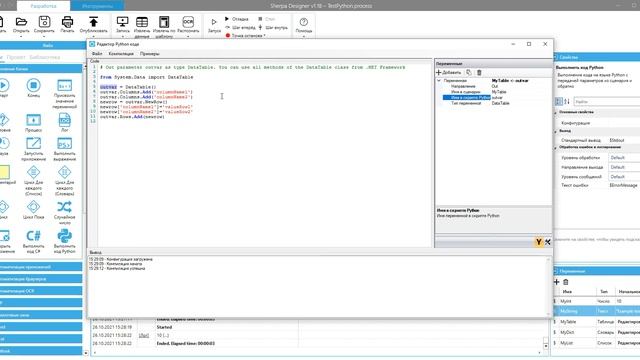The width and height of the screenshot is (640, 360).
Task: Click the Record monitor toolbar icon
Action: 122,22
